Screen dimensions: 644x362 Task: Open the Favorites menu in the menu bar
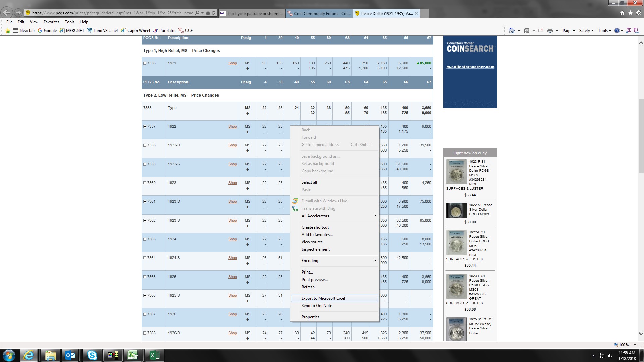tap(51, 22)
